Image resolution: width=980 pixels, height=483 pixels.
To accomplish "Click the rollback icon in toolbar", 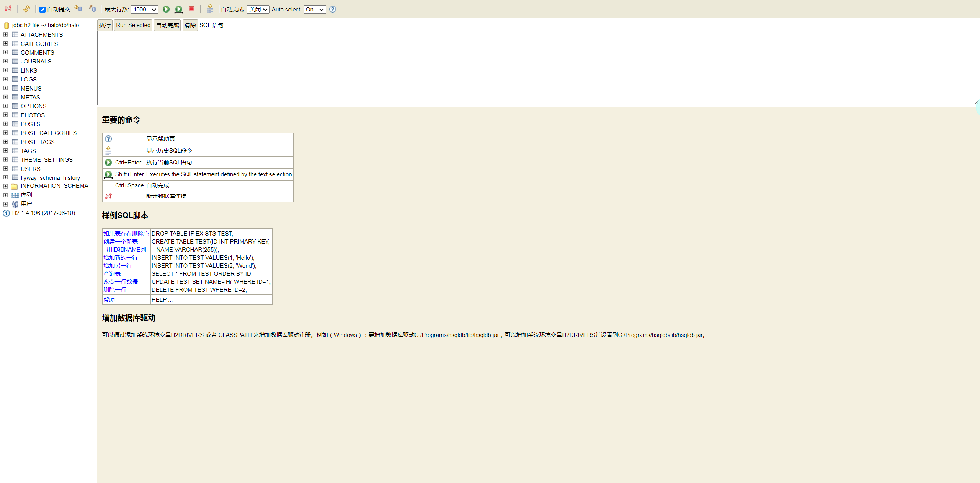I will click(78, 9).
